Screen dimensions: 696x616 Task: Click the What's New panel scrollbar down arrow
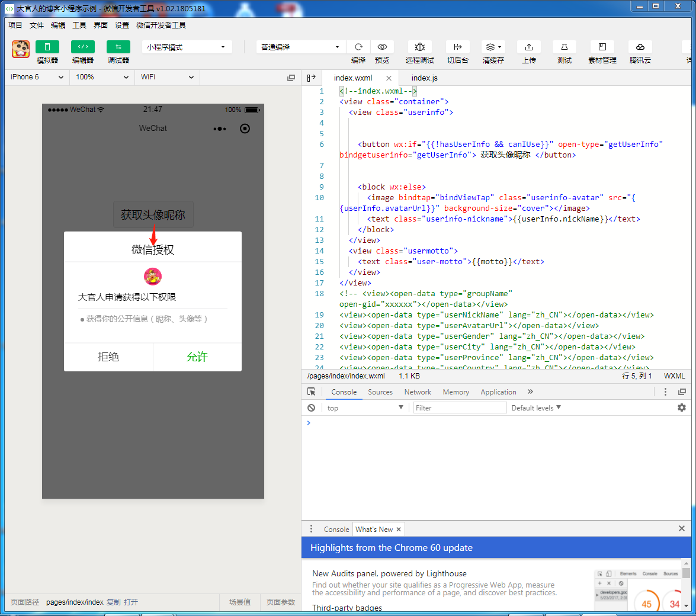[687, 606]
